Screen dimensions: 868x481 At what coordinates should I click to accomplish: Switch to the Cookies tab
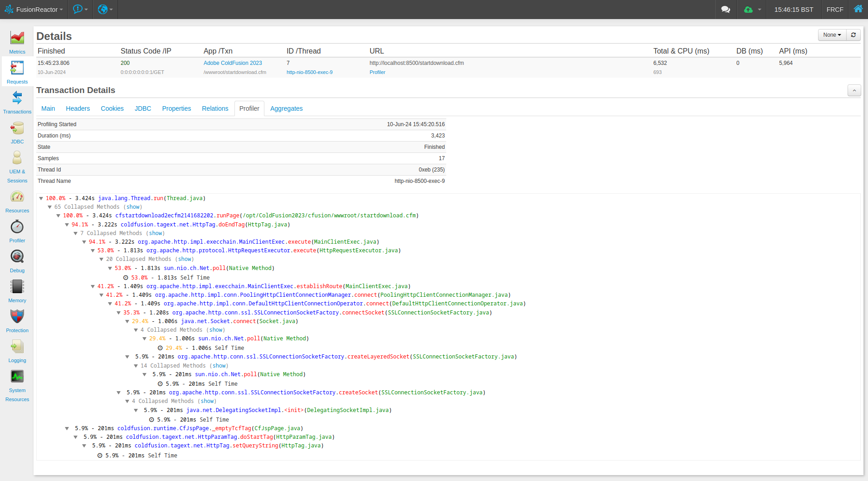pyautogui.click(x=112, y=108)
